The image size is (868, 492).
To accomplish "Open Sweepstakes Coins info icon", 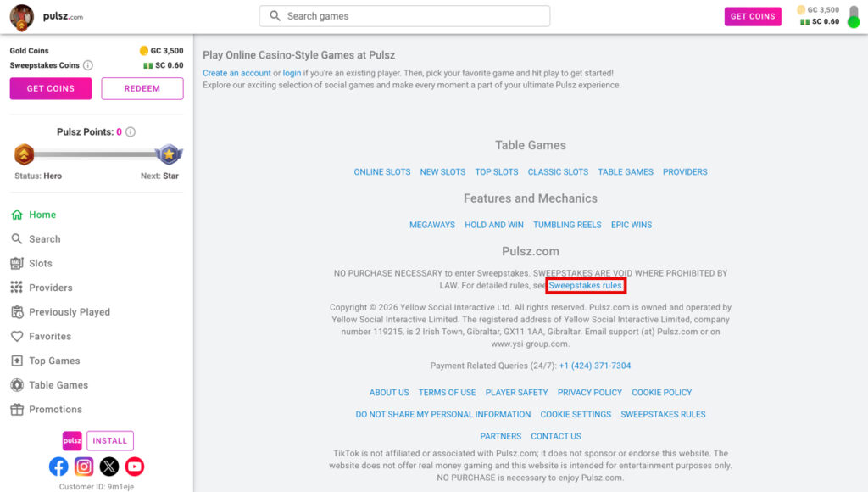I will (x=88, y=65).
